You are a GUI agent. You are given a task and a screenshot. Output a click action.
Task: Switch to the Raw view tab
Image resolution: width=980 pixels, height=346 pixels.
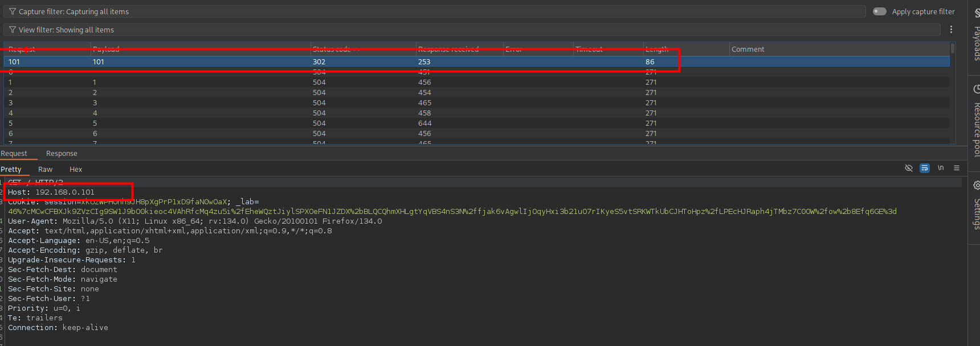pyautogui.click(x=45, y=170)
